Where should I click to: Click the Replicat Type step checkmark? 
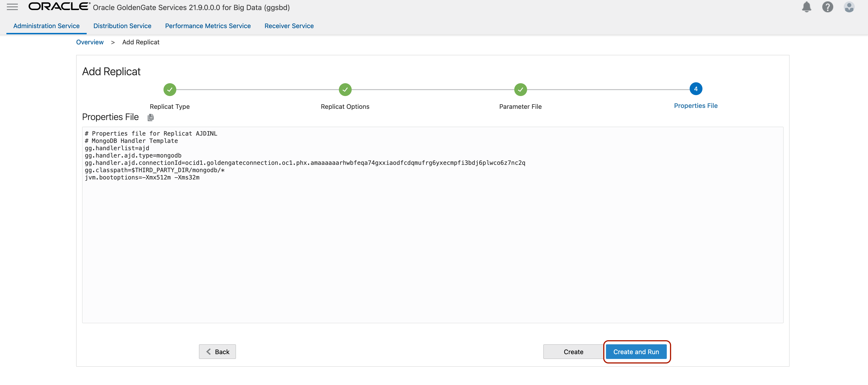[x=170, y=90]
